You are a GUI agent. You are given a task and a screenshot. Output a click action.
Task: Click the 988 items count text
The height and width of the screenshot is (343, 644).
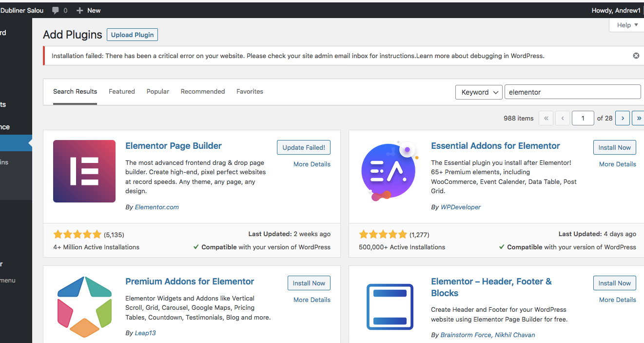[519, 118]
